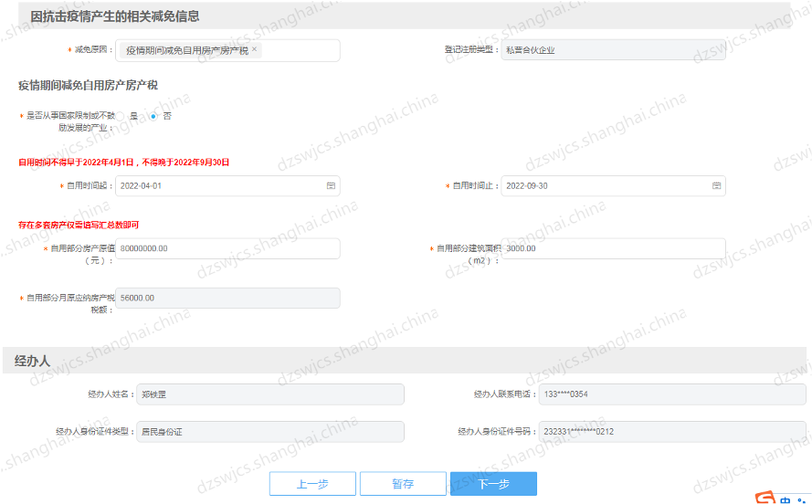Click the 经办人联系电话 field 133****0354
The width and height of the screenshot is (812, 504).
coord(672,394)
